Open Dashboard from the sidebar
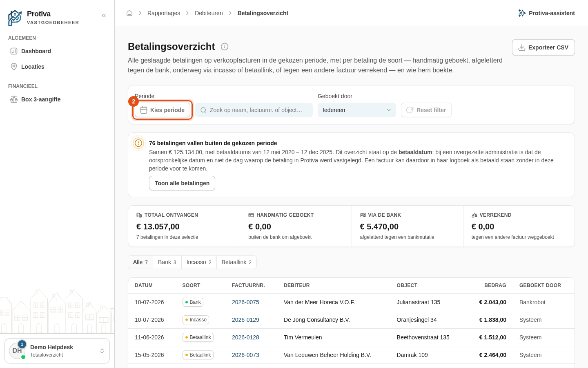The image size is (588, 368). coord(57,51)
